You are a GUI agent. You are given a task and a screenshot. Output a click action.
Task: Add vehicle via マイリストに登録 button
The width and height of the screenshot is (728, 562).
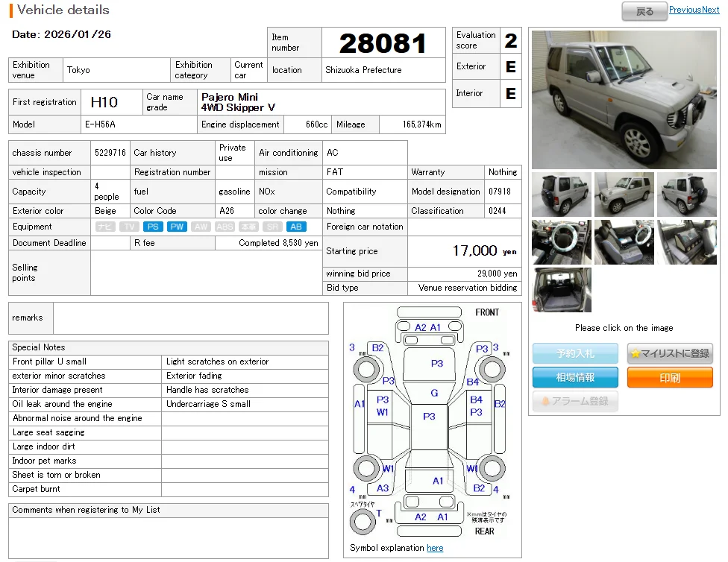tap(670, 353)
